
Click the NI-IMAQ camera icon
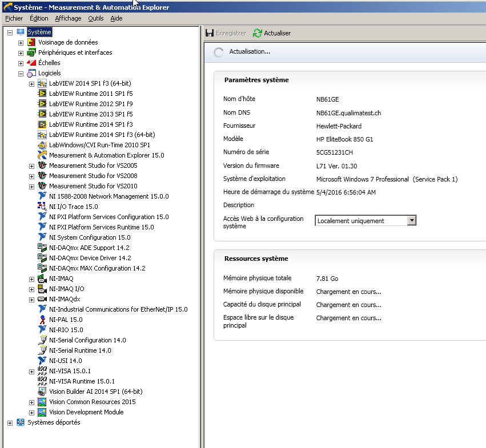(42, 279)
